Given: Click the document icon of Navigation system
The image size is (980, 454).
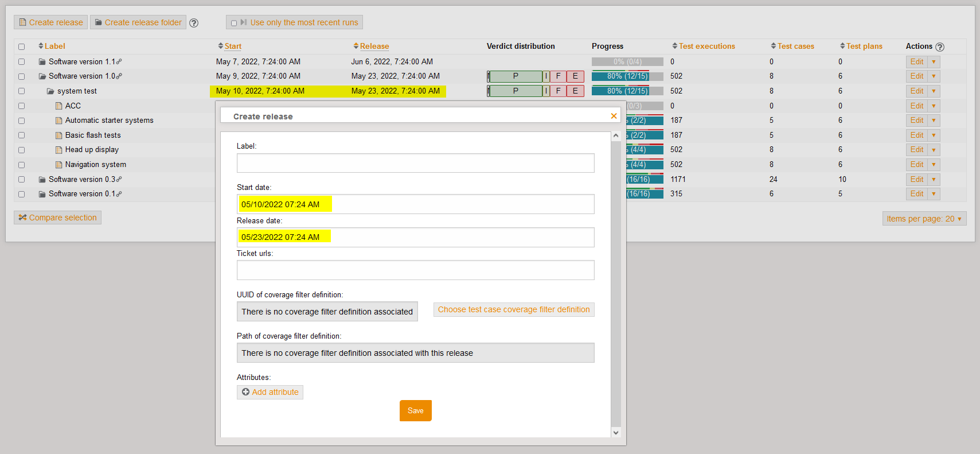Looking at the screenshot, I should (x=58, y=165).
